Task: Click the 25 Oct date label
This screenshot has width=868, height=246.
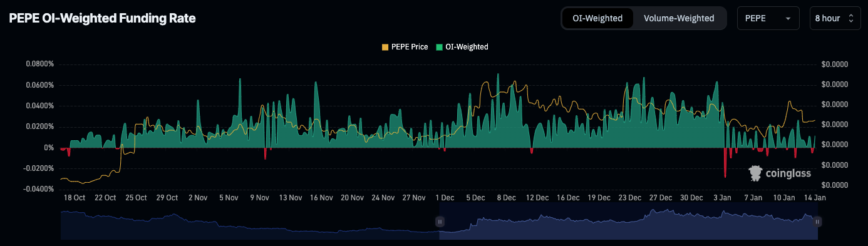Action: pos(136,198)
